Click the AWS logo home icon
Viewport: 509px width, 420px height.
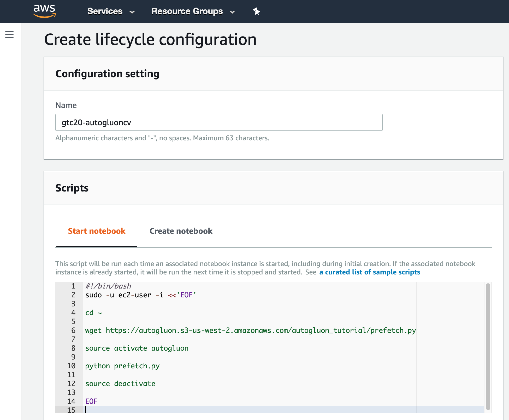[x=44, y=11]
